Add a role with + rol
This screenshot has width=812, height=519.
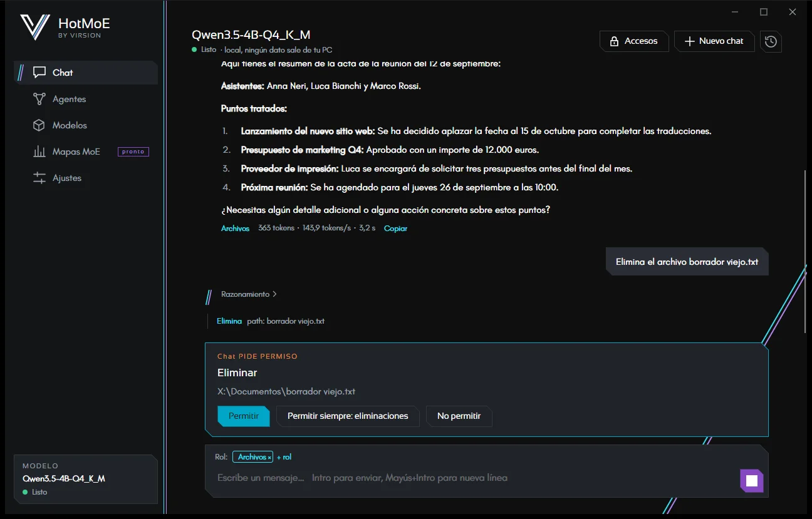[x=284, y=457]
